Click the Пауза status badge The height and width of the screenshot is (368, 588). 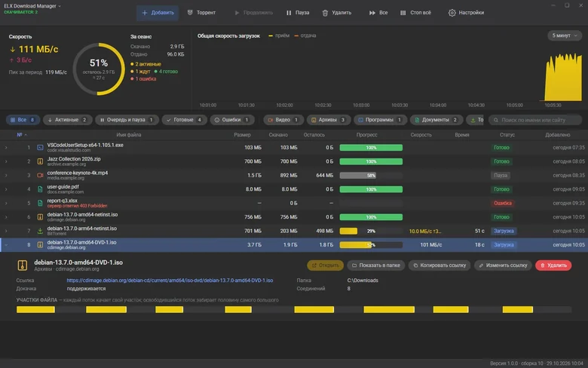(x=501, y=176)
